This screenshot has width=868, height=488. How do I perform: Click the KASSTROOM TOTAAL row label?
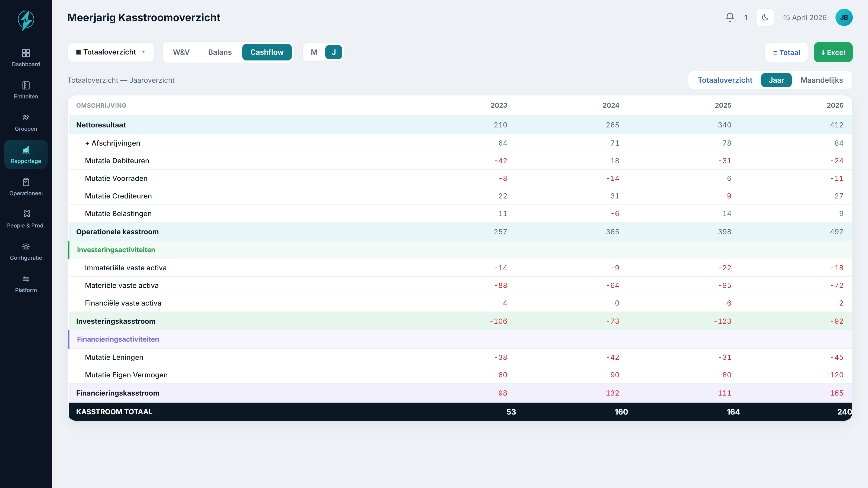tap(114, 412)
